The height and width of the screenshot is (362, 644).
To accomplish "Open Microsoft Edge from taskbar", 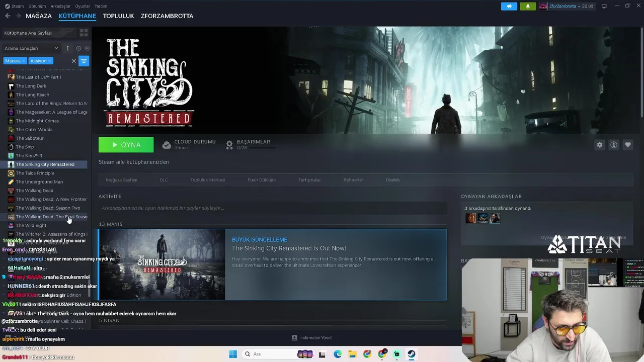I will 338,354.
